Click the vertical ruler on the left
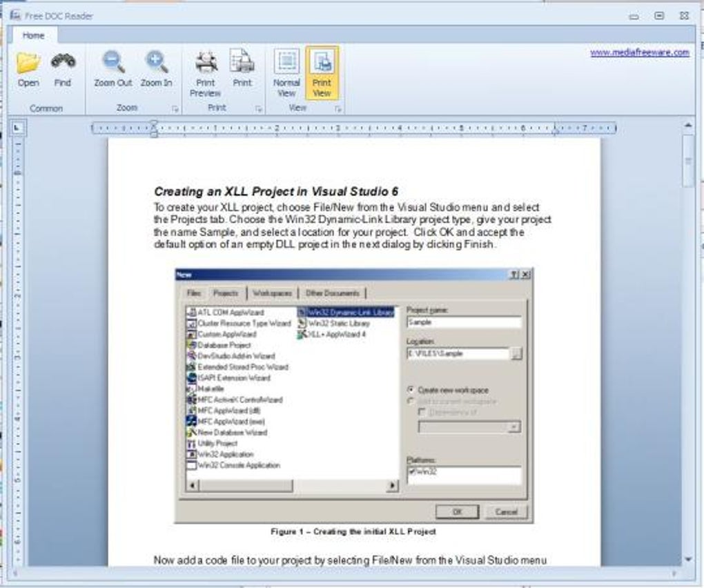The height and width of the screenshot is (588, 704). tap(18, 351)
